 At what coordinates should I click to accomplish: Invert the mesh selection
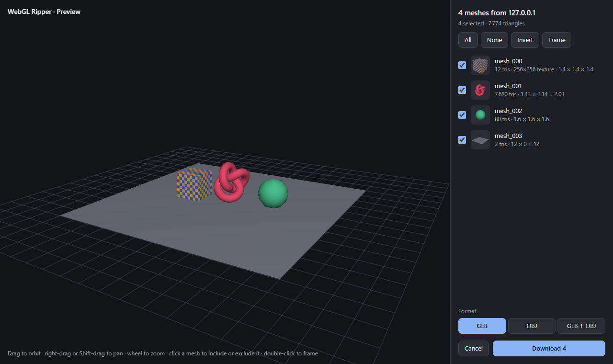pos(525,40)
